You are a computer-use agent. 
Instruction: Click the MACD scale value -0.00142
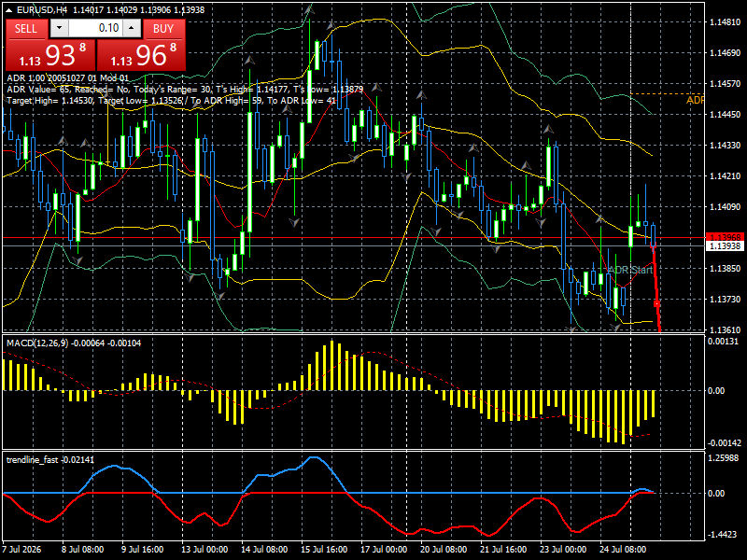pos(725,442)
